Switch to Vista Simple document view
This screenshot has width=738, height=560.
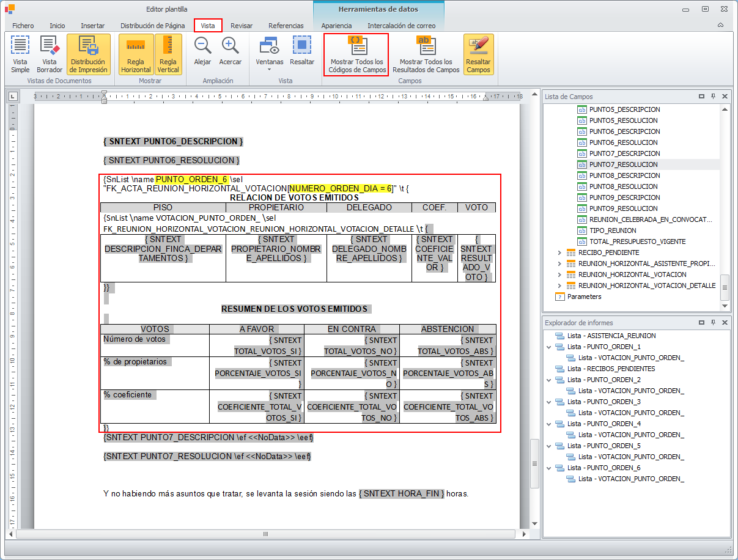[x=20, y=54]
